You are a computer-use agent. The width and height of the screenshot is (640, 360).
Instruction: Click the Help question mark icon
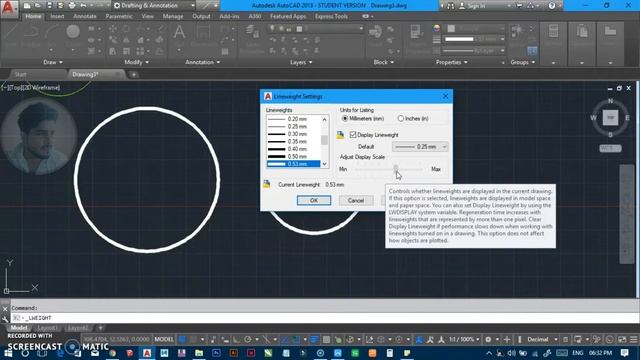click(x=552, y=6)
